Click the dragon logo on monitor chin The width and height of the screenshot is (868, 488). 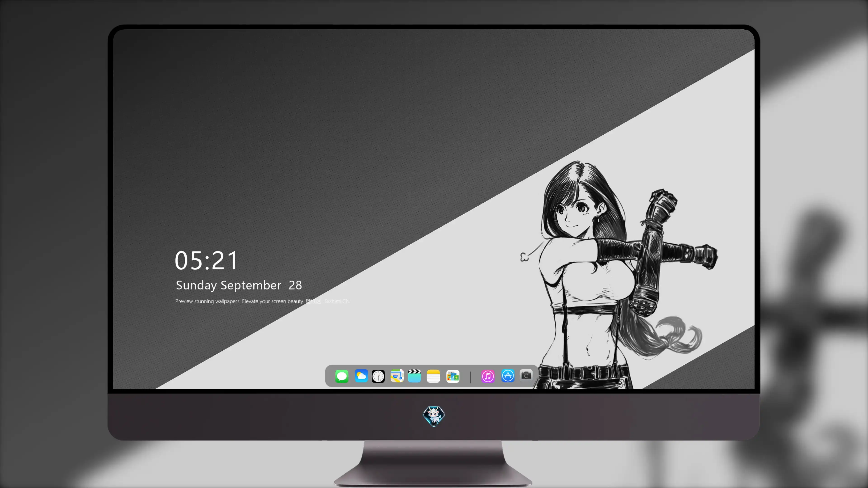point(434,416)
